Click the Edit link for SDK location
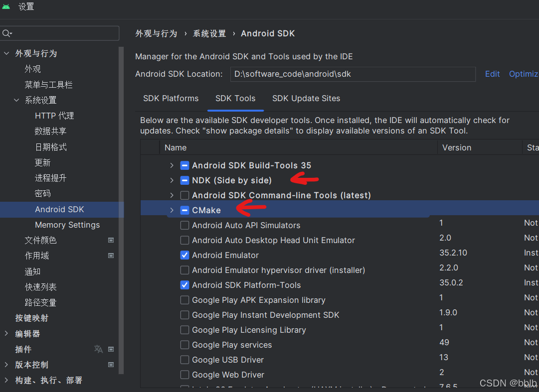Image resolution: width=539 pixels, height=392 pixels. [492, 74]
